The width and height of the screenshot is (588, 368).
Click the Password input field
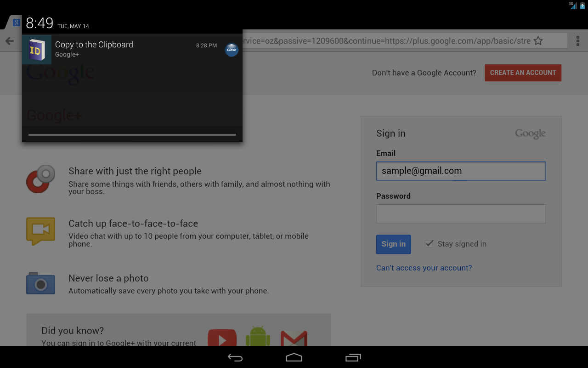[461, 214]
